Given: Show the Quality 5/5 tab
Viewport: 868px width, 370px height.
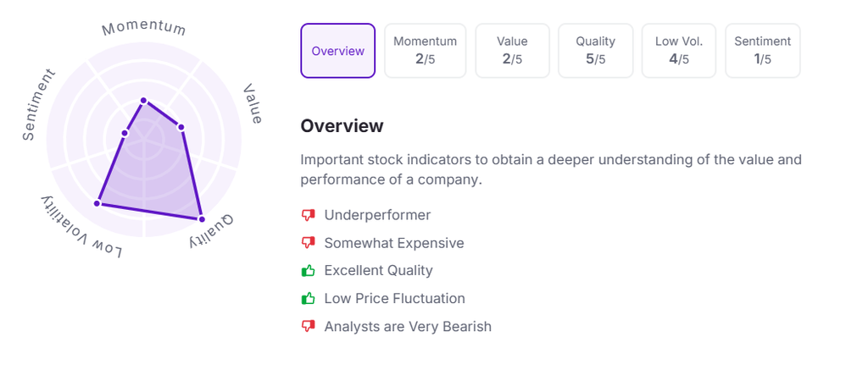Looking at the screenshot, I should (x=595, y=51).
